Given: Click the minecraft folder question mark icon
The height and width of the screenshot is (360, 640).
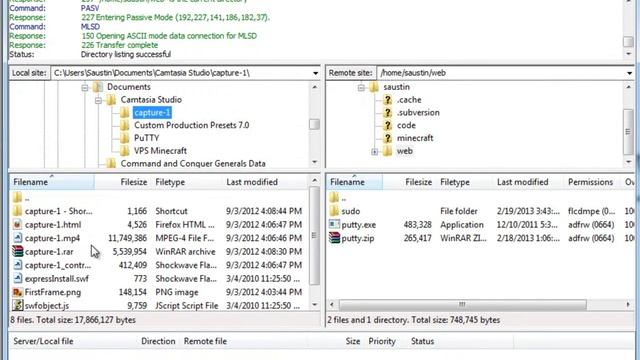Looking at the screenshot, I should point(387,138).
